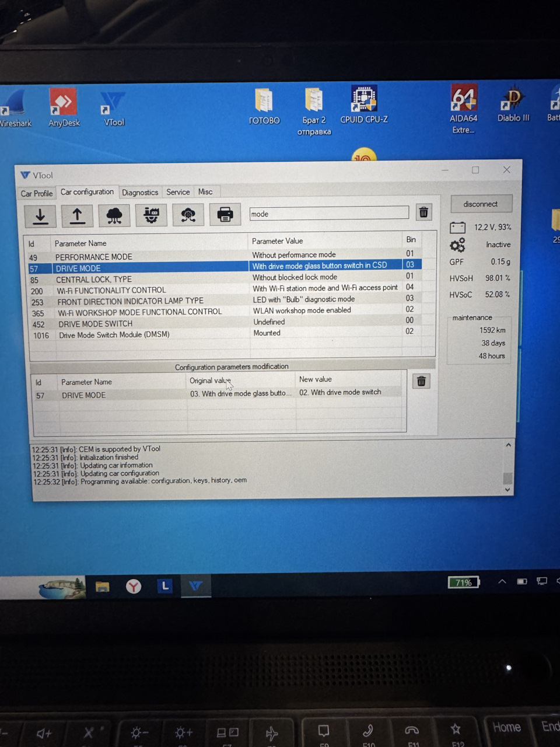Image resolution: width=560 pixels, height=747 pixels.
Task: Open File Explorer from the taskbar
Action: pos(103,586)
